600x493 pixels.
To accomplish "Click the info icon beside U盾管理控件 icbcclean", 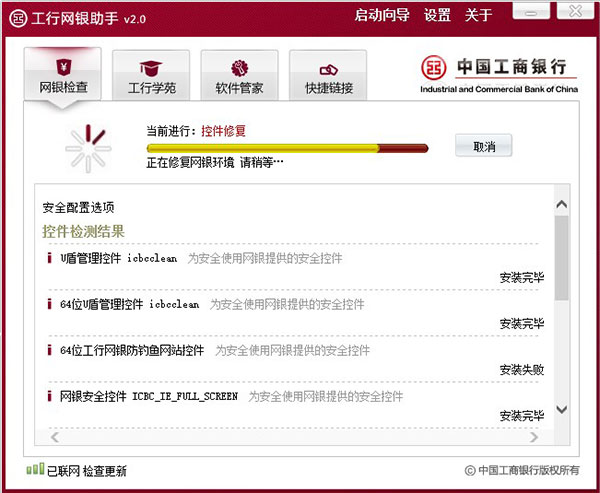I will [49, 258].
